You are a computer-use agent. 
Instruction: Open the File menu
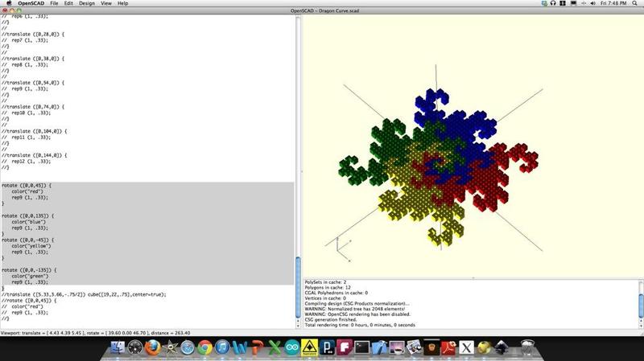coord(54,3)
